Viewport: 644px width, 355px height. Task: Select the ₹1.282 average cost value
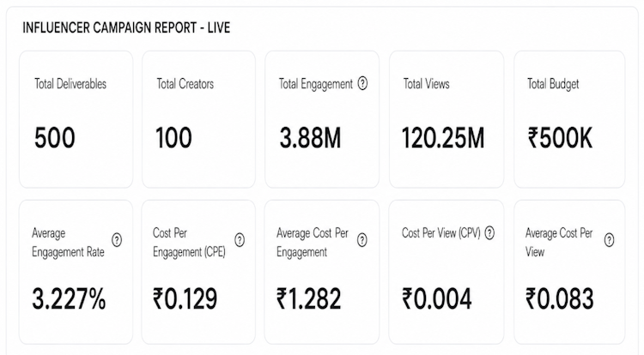click(309, 298)
